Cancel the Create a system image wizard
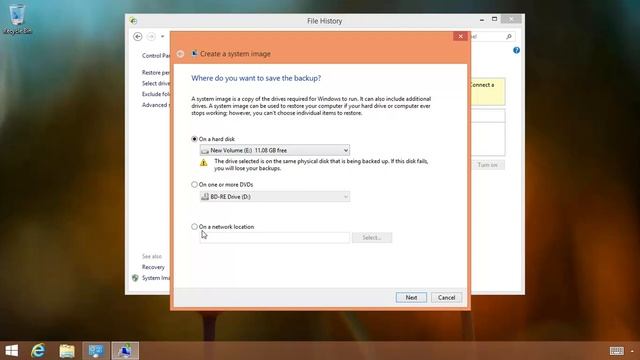 [447, 298]
